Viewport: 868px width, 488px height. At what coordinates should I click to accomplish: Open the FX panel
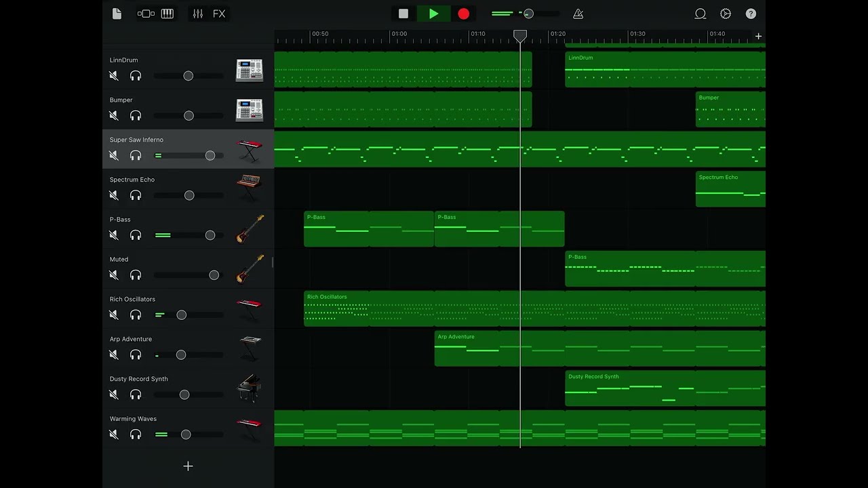pyautogui.click(x=219, y=14)
